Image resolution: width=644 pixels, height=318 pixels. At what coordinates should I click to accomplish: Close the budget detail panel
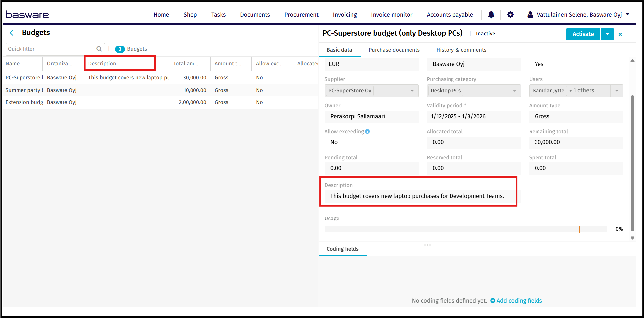pos(620,34)
